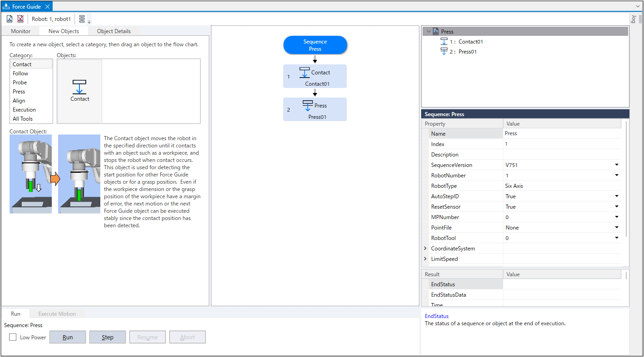The height and width of the screenshot is (357, 644).
Task: Enable the Low Power checkbox
Action: [x=13, y=337]
